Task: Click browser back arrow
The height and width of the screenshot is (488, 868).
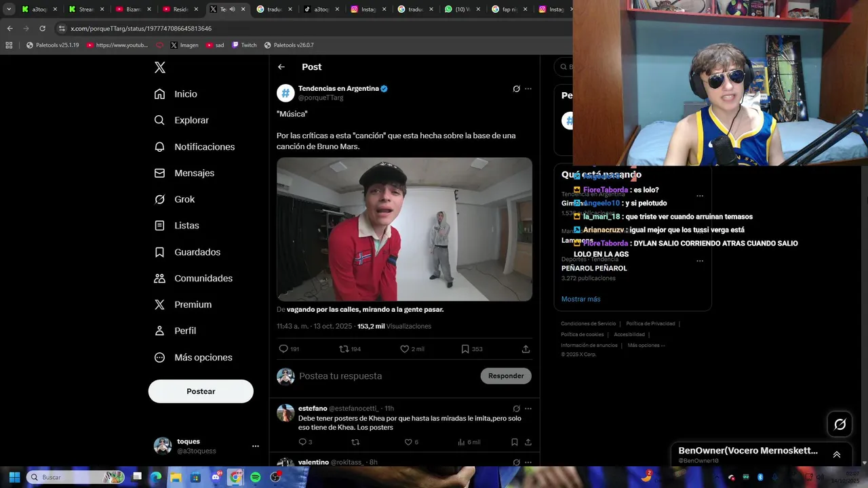Action: tap(9, 28)
